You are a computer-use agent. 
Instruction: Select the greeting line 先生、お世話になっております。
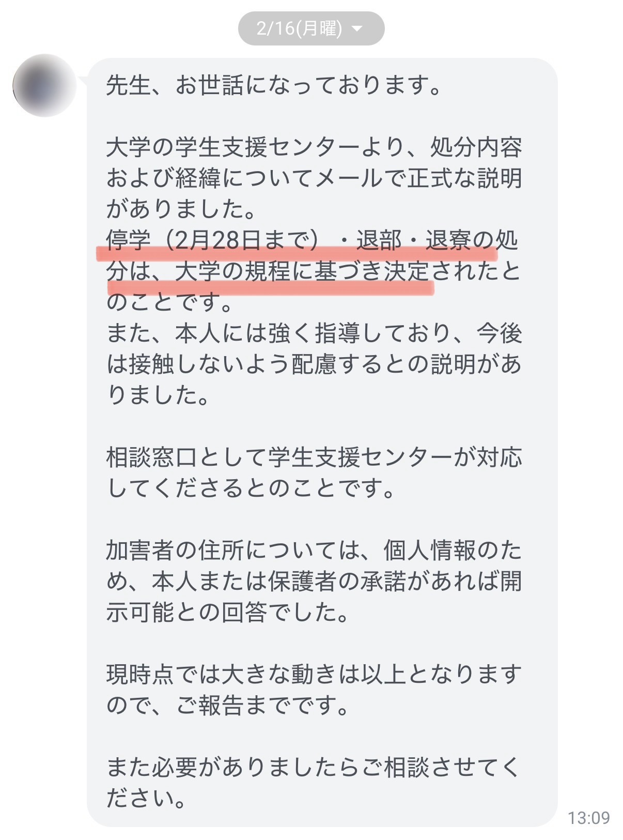pos(275,85)
